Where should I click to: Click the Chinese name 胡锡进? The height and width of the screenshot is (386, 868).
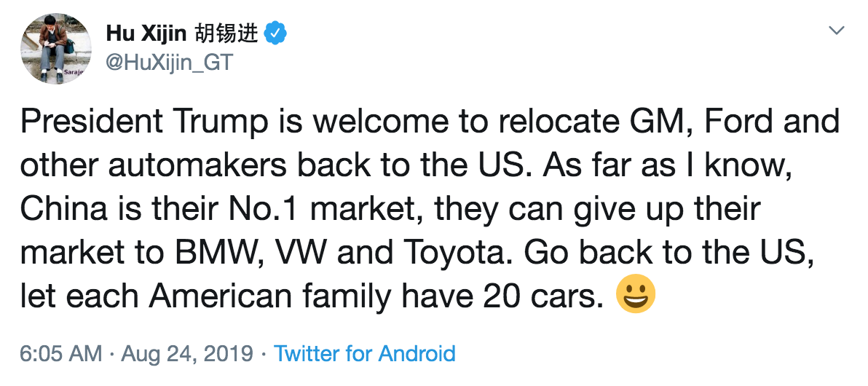[227, 33]
